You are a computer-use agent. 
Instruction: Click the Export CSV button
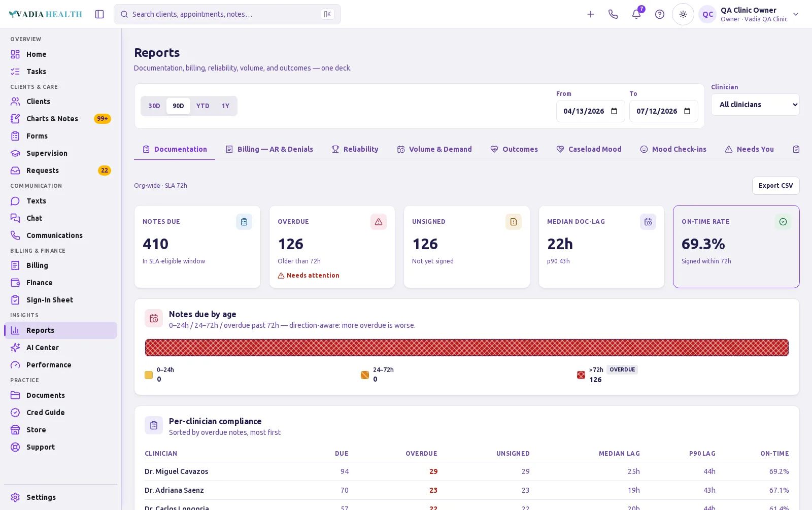pos(775,186)
